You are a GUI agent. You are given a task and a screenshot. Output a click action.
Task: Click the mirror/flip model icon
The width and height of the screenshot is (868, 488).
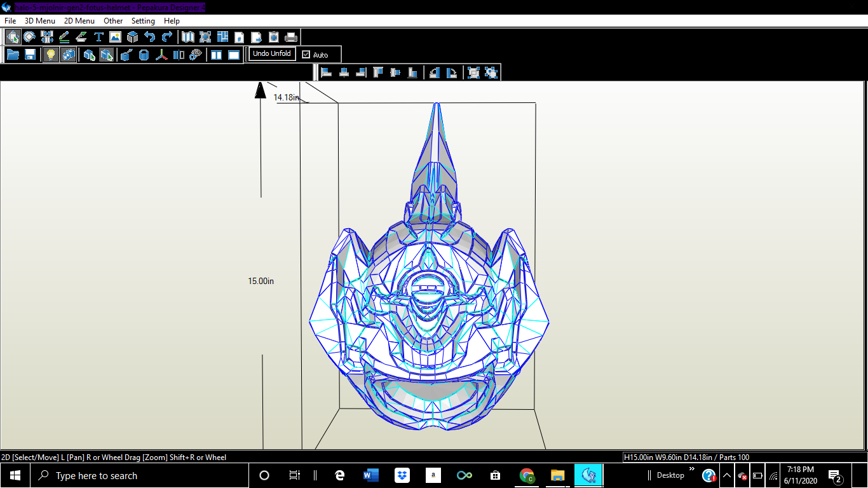coord(179,55)
